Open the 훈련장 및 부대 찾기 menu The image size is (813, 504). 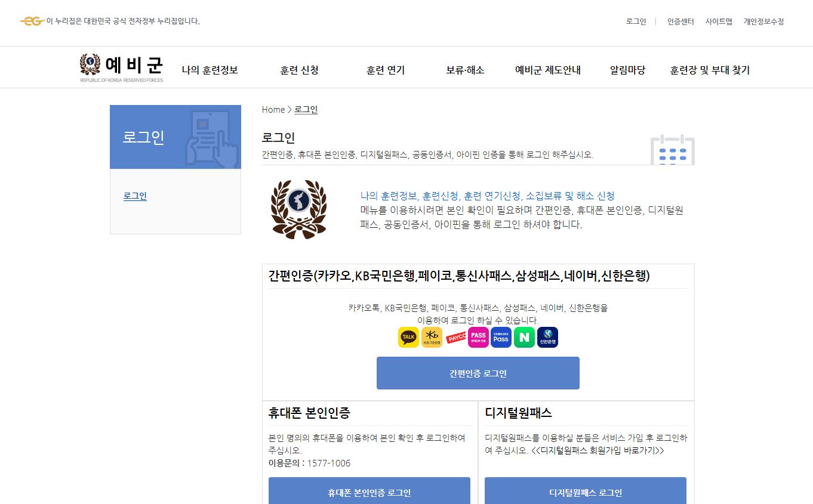709,69
